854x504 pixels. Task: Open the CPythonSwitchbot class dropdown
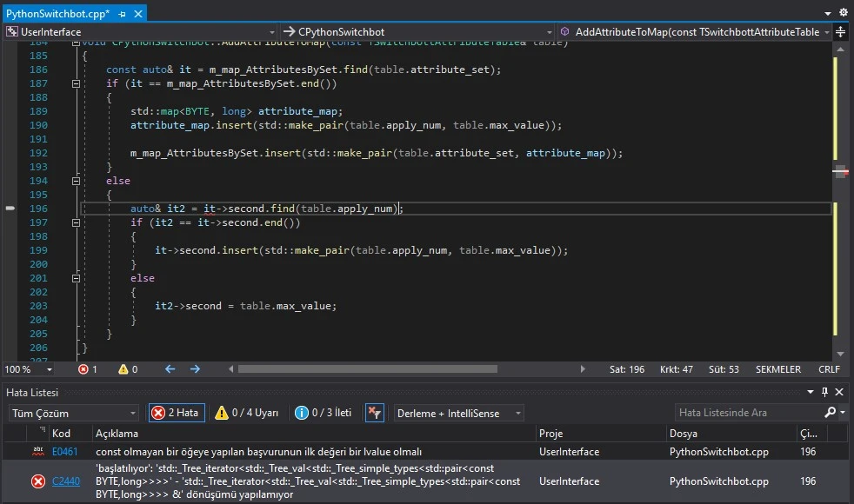pos(419,32)
